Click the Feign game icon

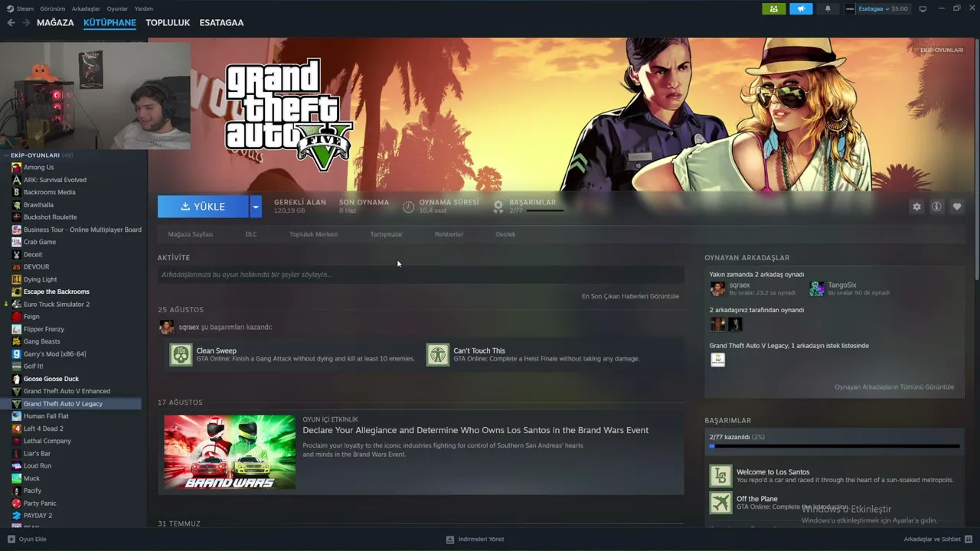(x=16, y=317)
